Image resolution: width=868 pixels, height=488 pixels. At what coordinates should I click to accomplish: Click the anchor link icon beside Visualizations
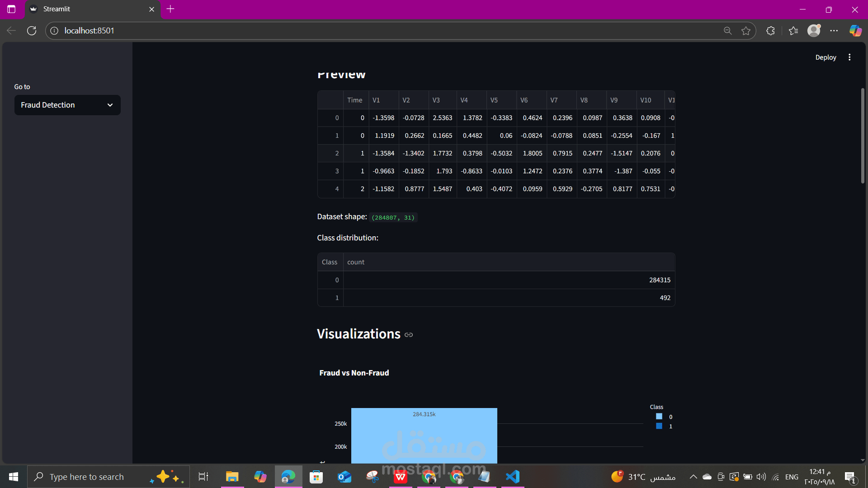tap(408, 334)
